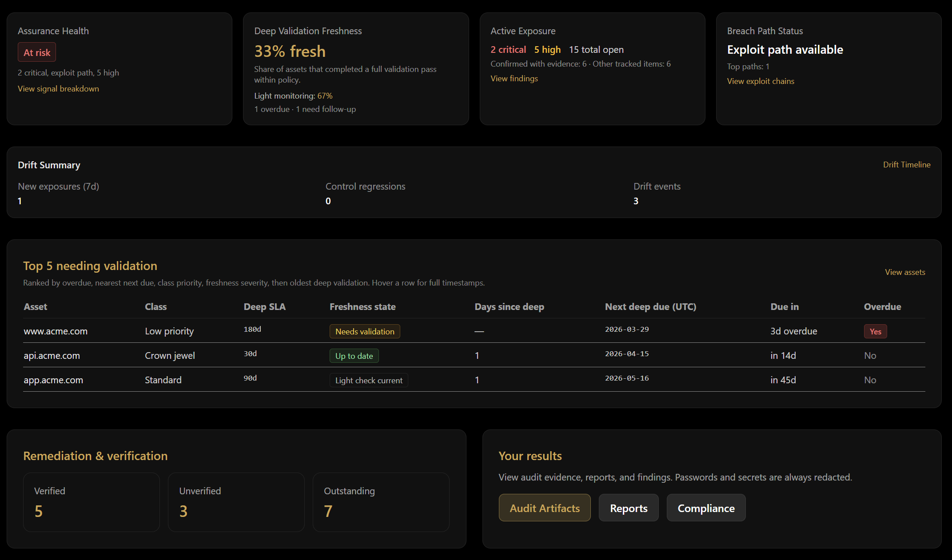Click the Light check current badge
This screenshot has width=952, height=560.
tap(369, 380)
